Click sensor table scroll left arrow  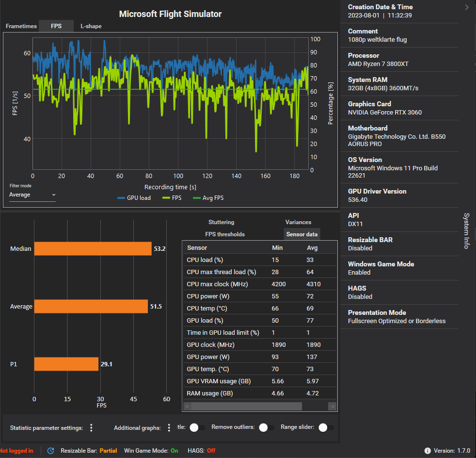click(188, 407)
